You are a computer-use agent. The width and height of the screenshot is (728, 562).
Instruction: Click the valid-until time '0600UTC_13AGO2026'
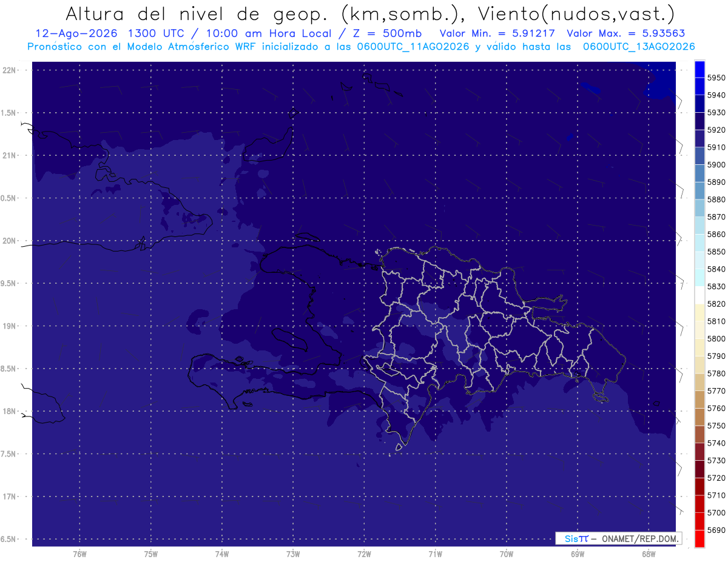click(639, 47)
